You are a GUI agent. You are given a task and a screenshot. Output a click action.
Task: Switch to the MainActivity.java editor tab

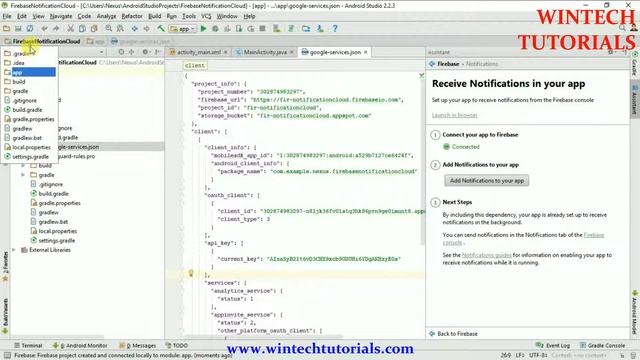point(265,52)
